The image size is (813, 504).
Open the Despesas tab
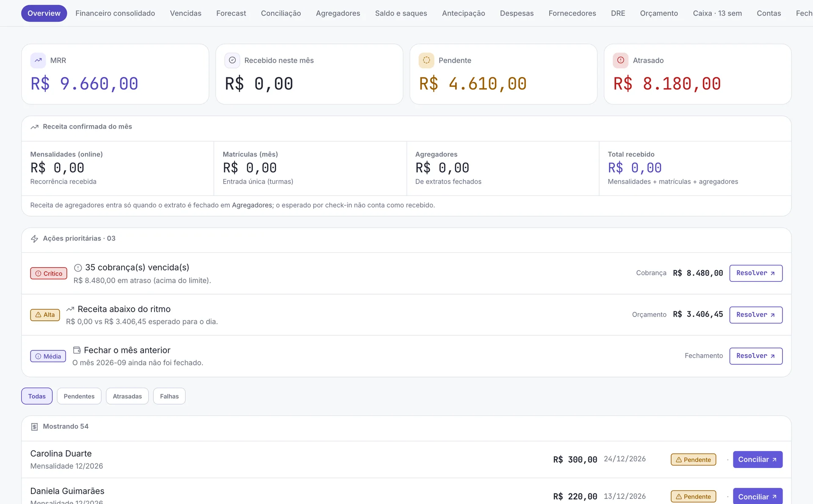517,13
